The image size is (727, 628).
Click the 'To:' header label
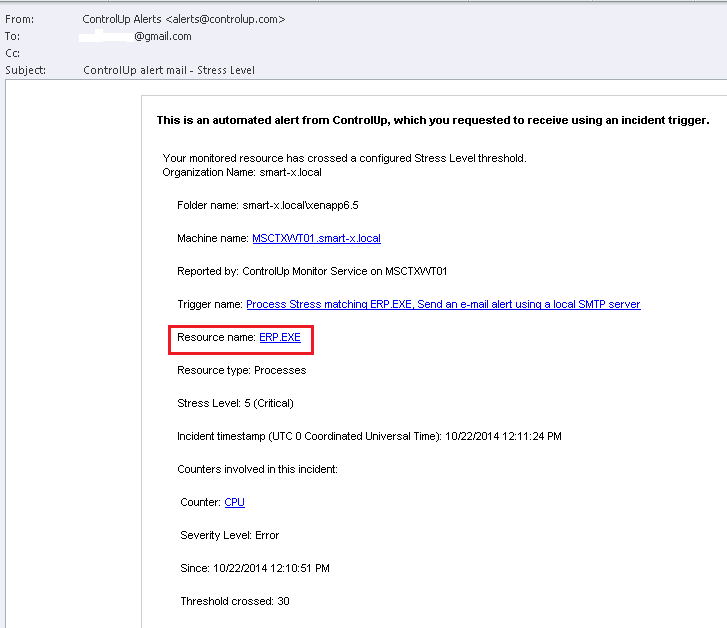[13, 36]
